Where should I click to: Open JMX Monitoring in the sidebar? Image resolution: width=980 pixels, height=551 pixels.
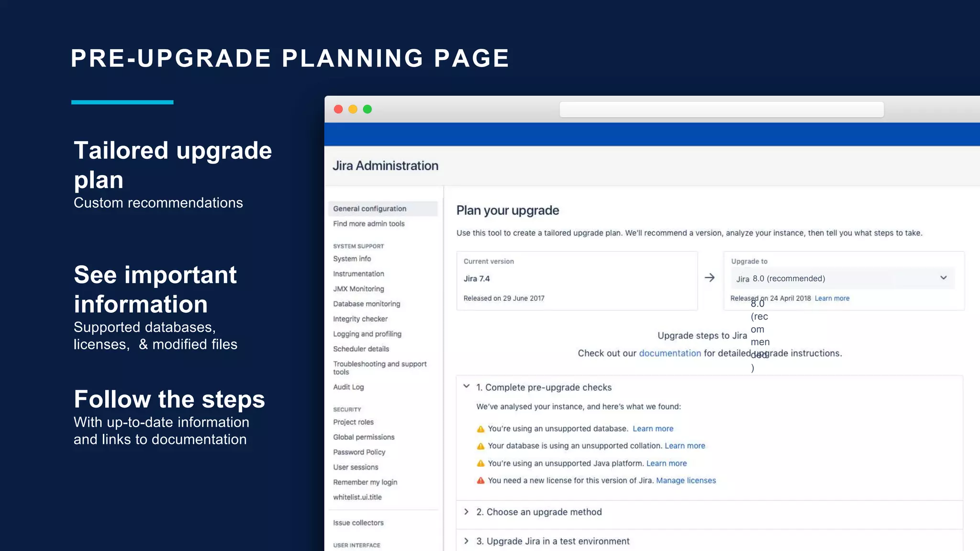point(358,289)
